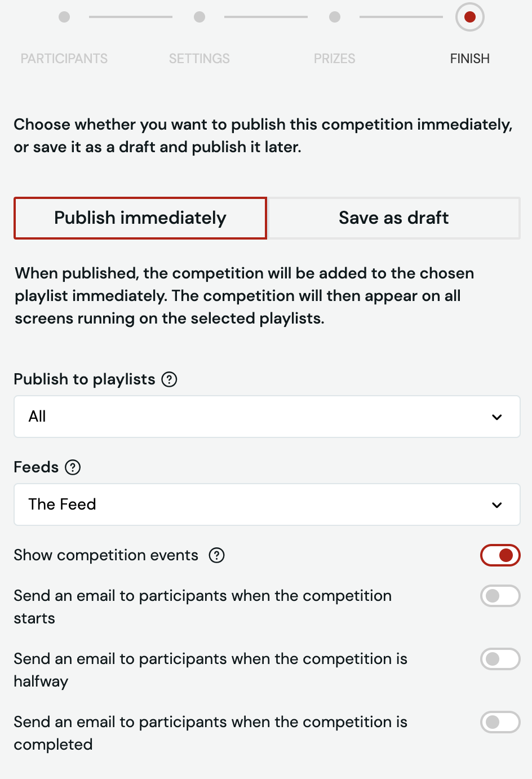Viewport: 532px width, 779px height.
Task: Open the Publish to playlists dropdown
Action: click(x=267, y=417)
